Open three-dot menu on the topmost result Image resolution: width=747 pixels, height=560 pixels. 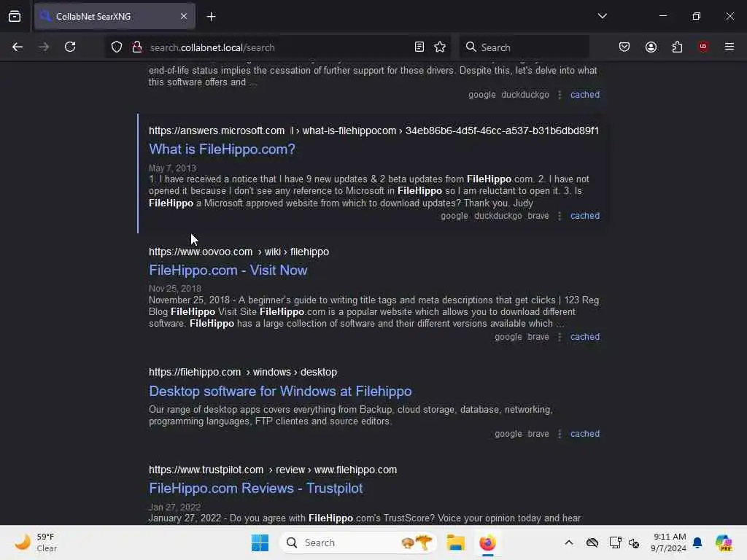pos(560,95)
